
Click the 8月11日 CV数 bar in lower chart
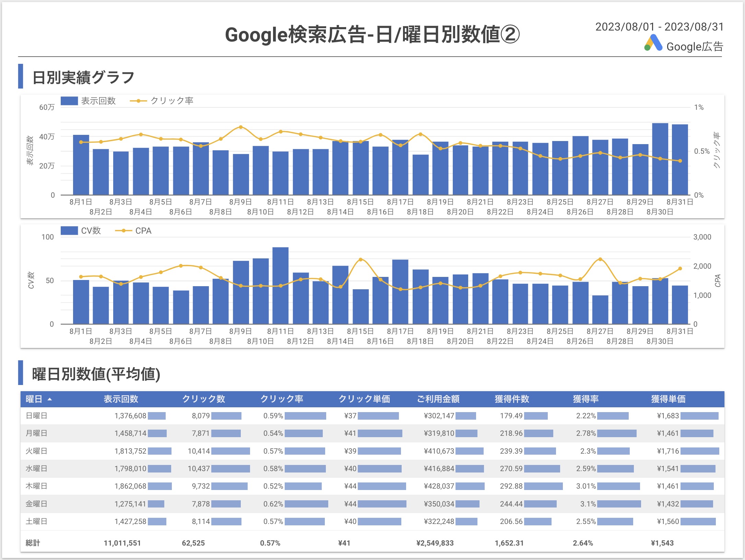tap(281, 285)
